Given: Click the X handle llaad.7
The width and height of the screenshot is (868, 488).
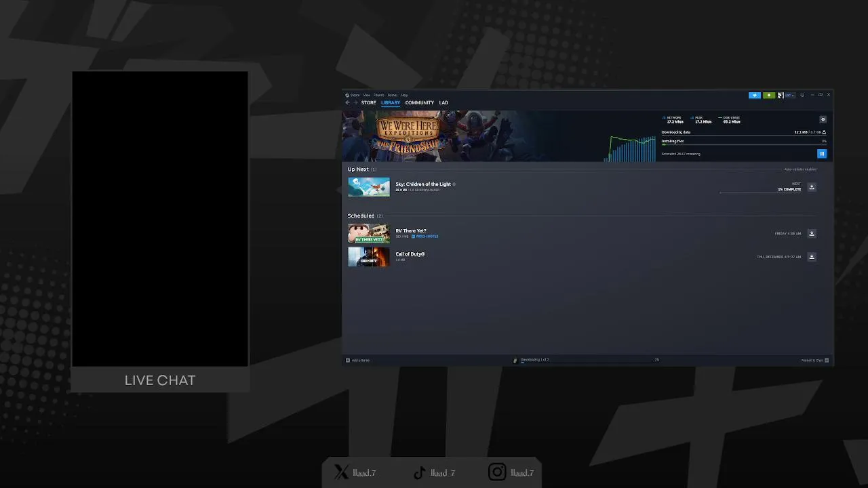Looking at the screenshot, I should 364,472.
